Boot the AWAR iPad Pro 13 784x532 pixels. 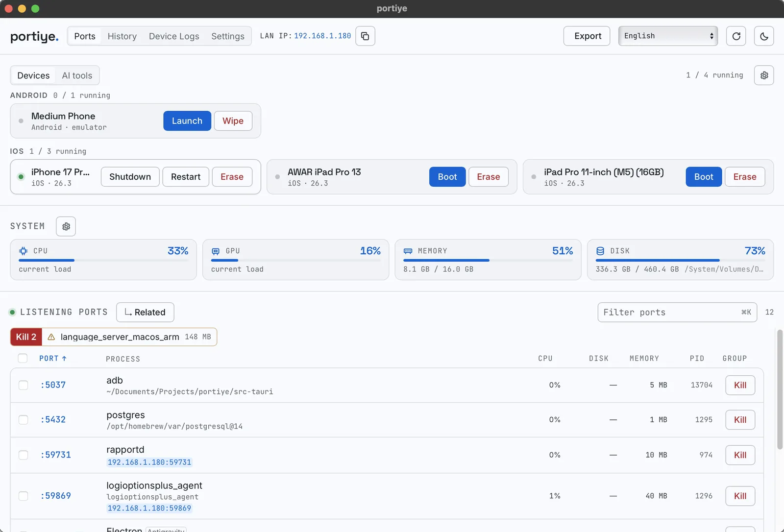(x=447, y=177)
